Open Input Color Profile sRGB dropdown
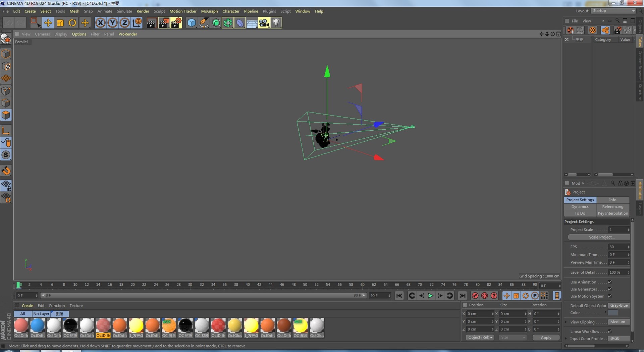The image size is (644, 352). pyautogui.click(x=619, y=339)
